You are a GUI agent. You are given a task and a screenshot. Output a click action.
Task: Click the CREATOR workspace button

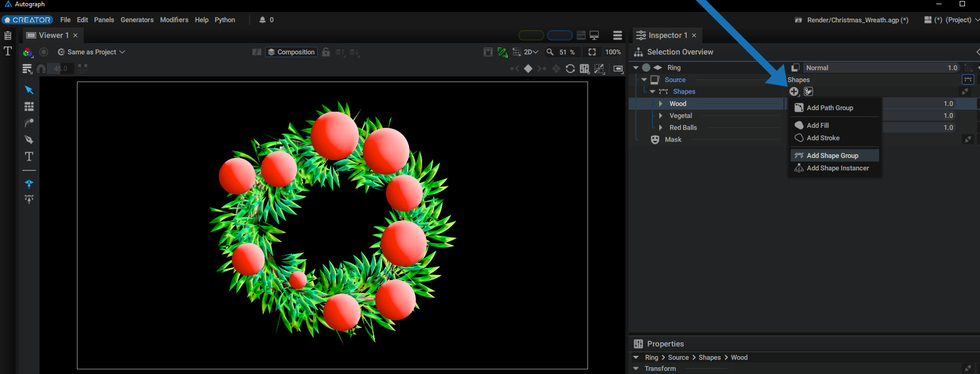[27, 20]
